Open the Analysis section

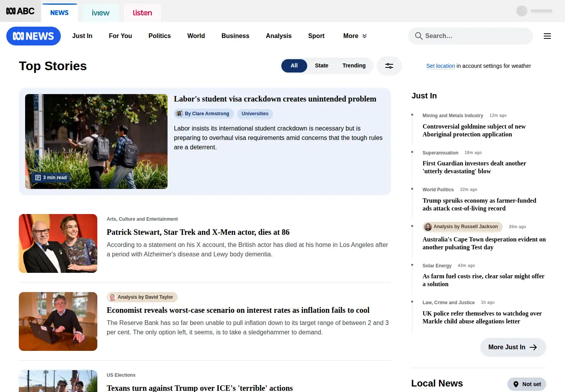[279, 36]
